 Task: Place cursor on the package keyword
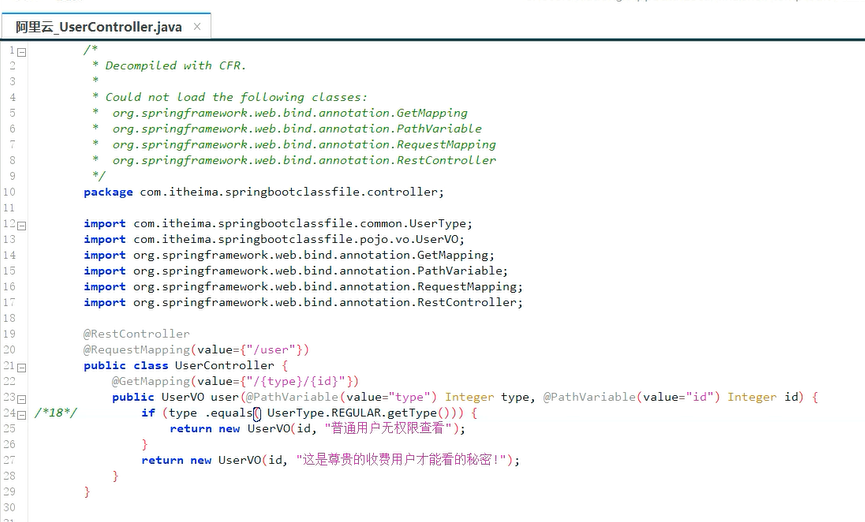[108, 192]
